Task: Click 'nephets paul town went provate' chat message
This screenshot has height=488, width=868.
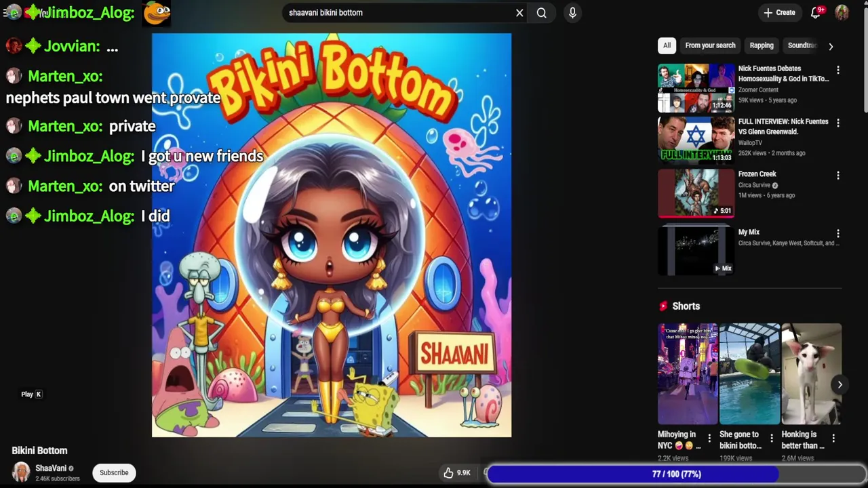Action: pyautogui.click(x=113, y=98)
